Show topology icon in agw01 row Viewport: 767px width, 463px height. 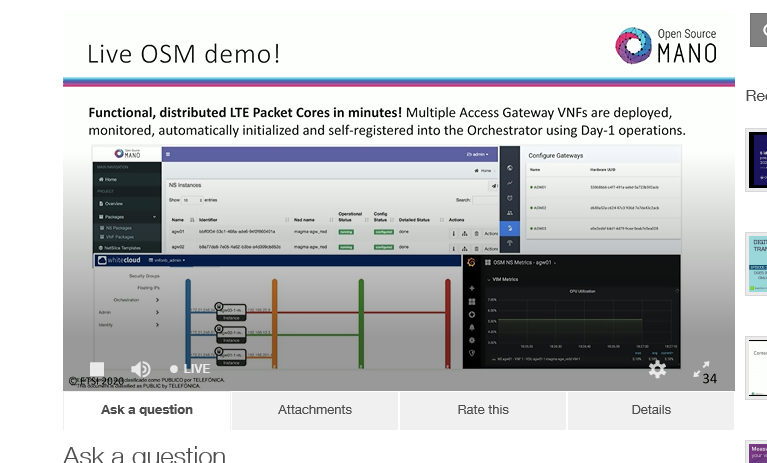[x=465, y=234]
